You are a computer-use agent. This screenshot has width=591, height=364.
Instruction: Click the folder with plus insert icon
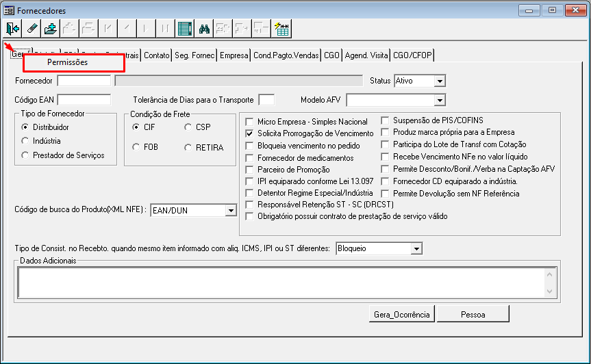click(51, 29)
